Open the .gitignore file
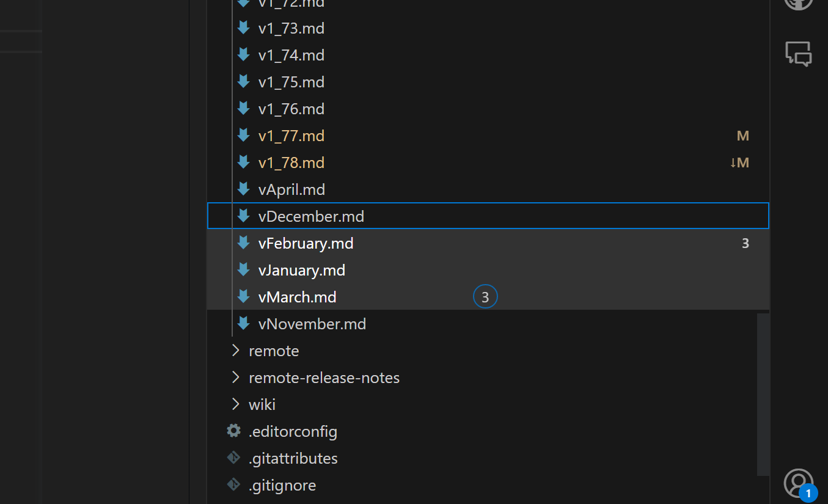This screenshot has height=504, width=828. [282, 484]
